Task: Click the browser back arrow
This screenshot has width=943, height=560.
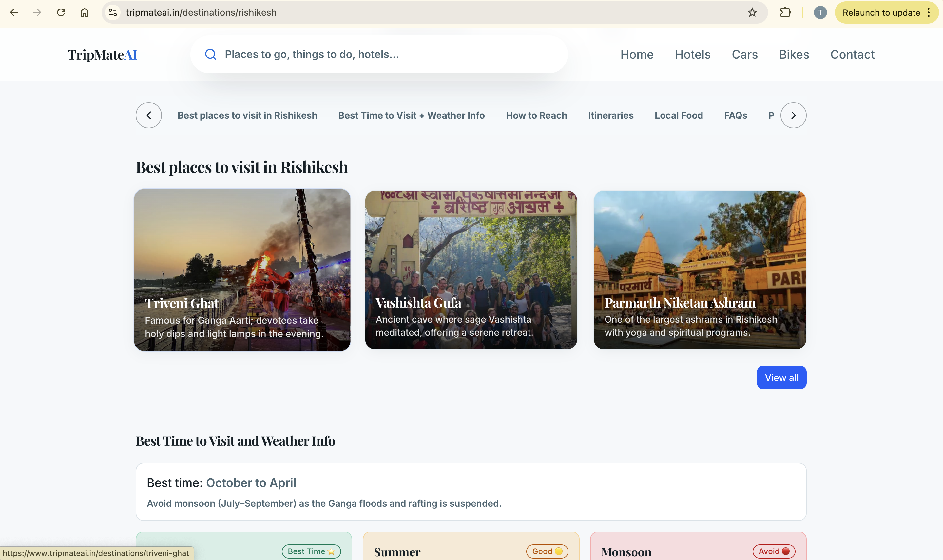Action: 14,12
